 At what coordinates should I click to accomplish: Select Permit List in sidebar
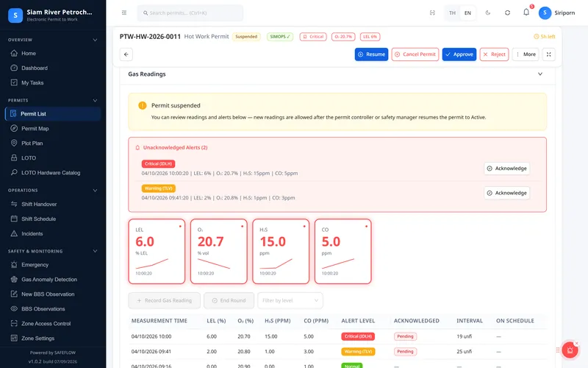point(52,114)
